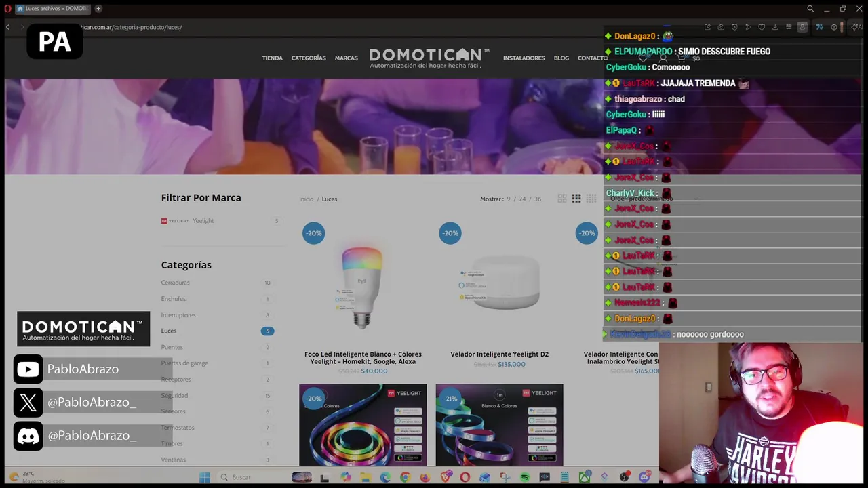Switch to two-column grid view
This screenshot has width=868, height=488.
[561, 199]
